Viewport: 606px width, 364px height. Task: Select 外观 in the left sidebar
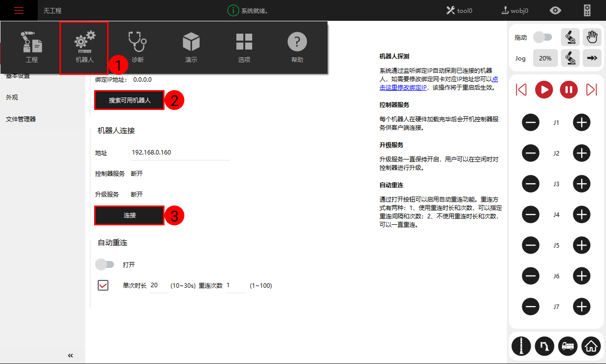point(12,98)
